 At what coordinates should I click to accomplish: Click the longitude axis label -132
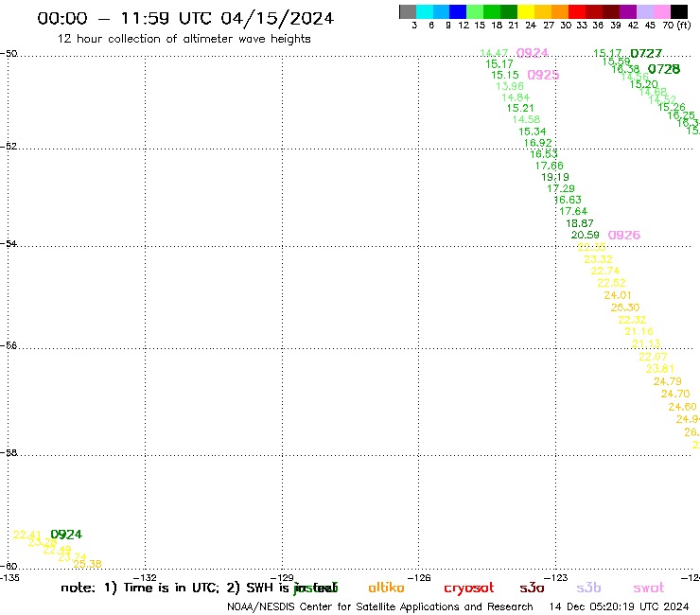click(145, 577)
